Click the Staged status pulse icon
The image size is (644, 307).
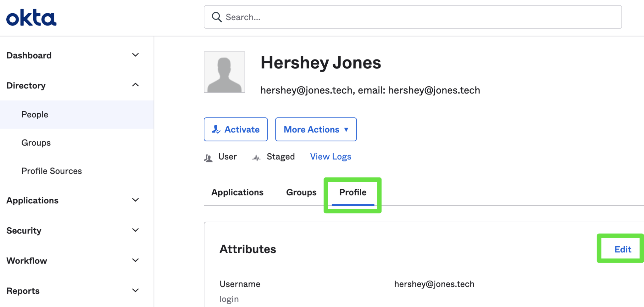point(256,157)
